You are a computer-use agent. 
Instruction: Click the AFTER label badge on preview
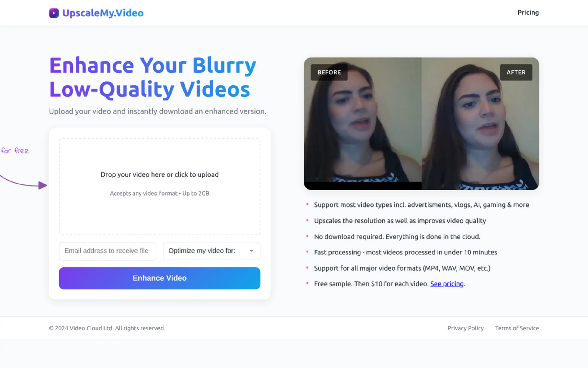[516, 72]
